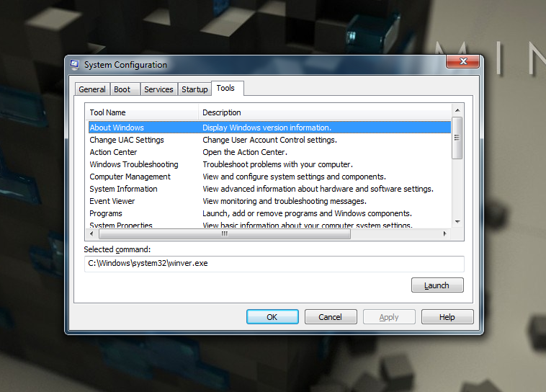Click the horizontal scrollbar right arrow
546x392 pixels.
[x=444, y=233]
